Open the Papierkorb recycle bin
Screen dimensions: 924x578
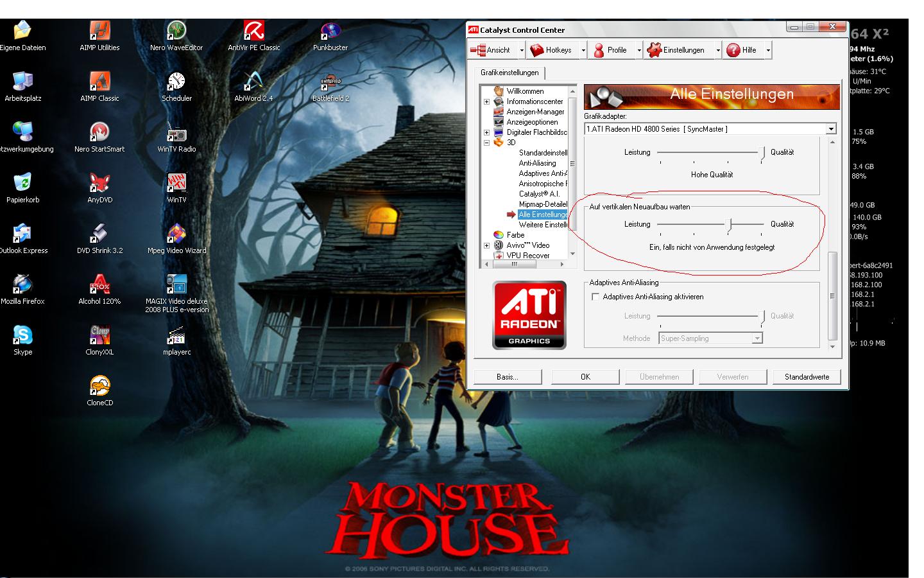click(x=22, y=182)
